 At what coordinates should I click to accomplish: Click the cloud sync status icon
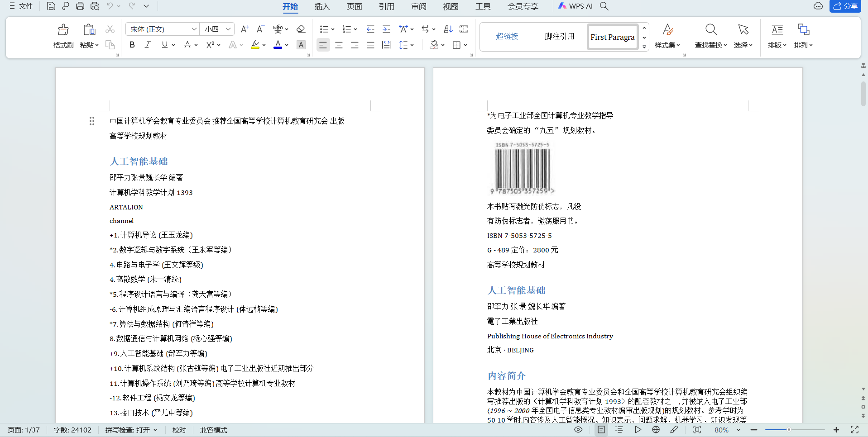point(818,6)
